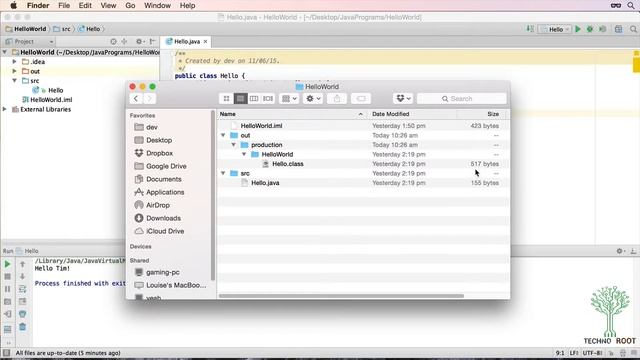Expand the .idea folder in project tree
The width and height of the screenshot is (640, 360).
(x=15, y=62)
